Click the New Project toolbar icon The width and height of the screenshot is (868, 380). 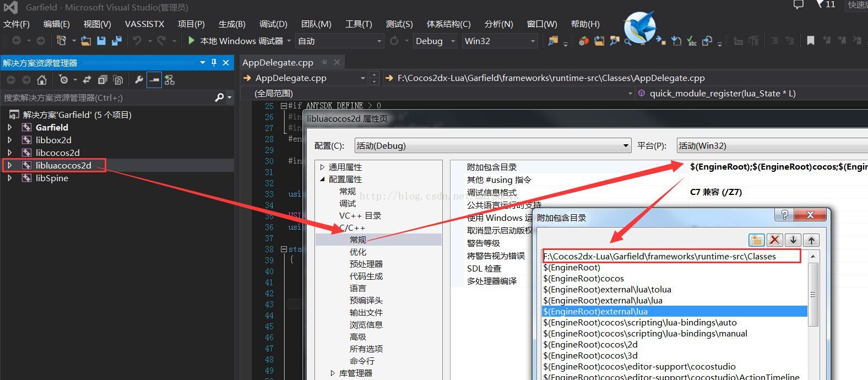[61, 41]
